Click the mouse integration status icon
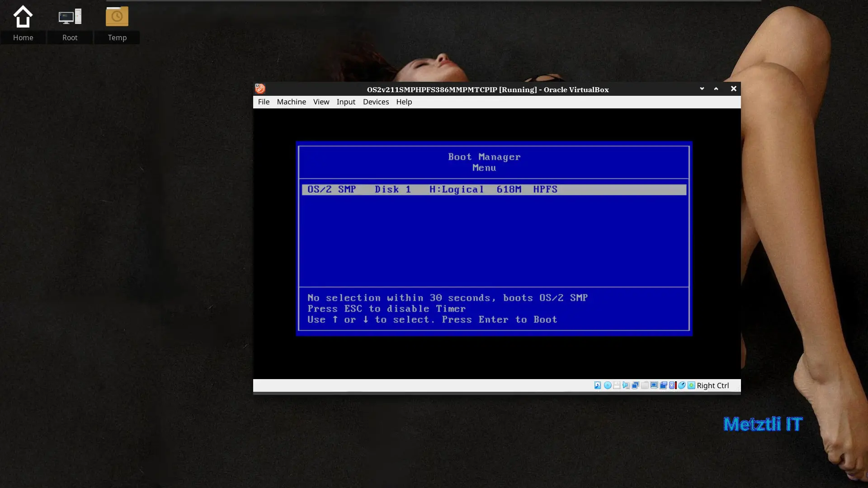This screenshot has height=488, width=868. tap(682, 385)
